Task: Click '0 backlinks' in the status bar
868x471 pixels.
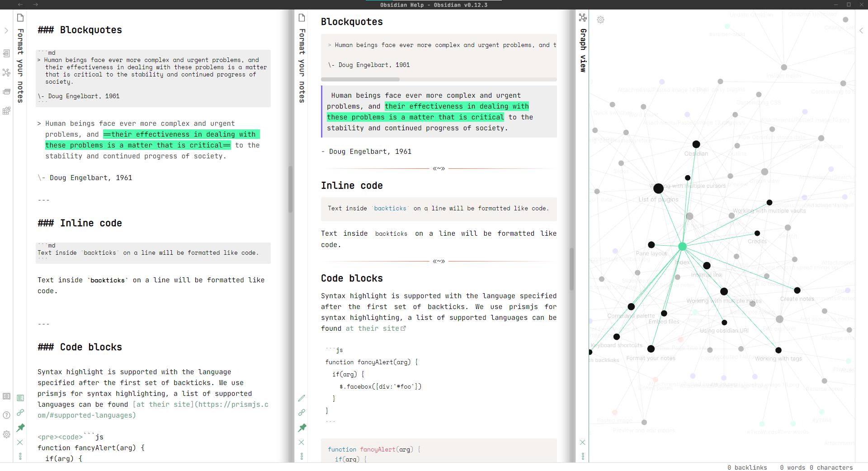Action: 747,467
